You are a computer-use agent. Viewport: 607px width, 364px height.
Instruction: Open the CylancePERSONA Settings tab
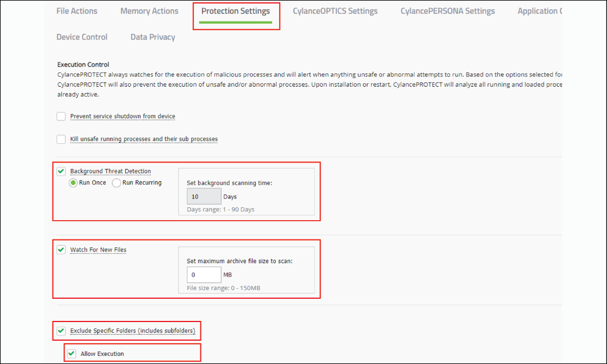click(447, 11)
